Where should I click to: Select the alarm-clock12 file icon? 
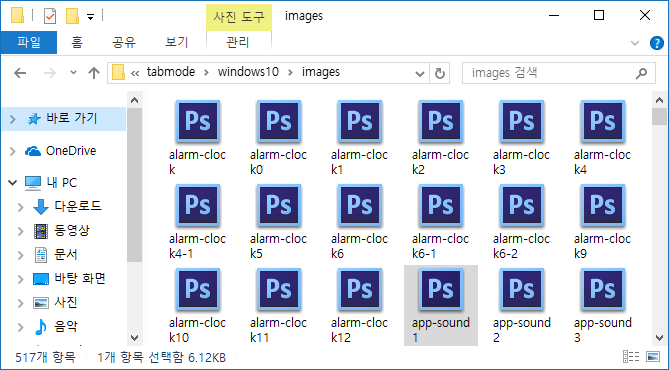pos(360,289)
